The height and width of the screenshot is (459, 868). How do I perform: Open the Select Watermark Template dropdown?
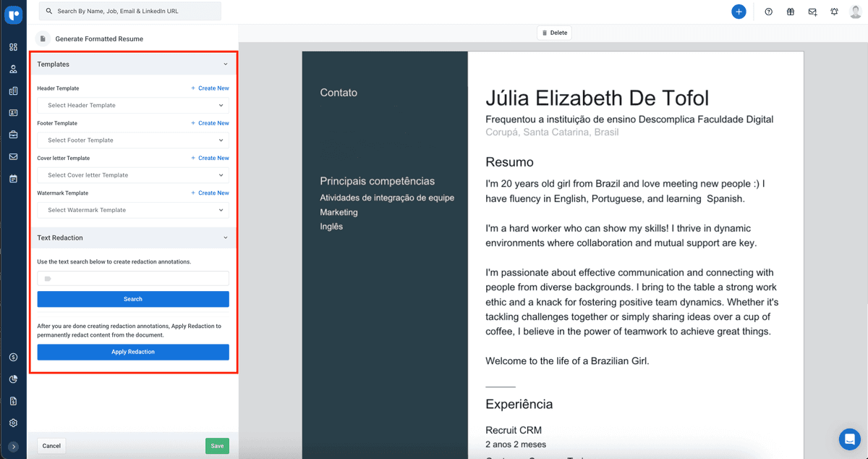click(132, 209)
